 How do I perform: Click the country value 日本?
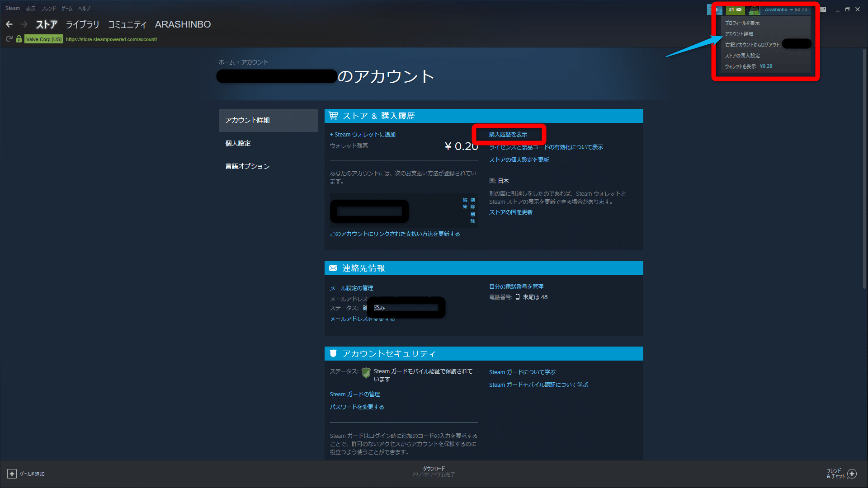click(x=504, y=181)
